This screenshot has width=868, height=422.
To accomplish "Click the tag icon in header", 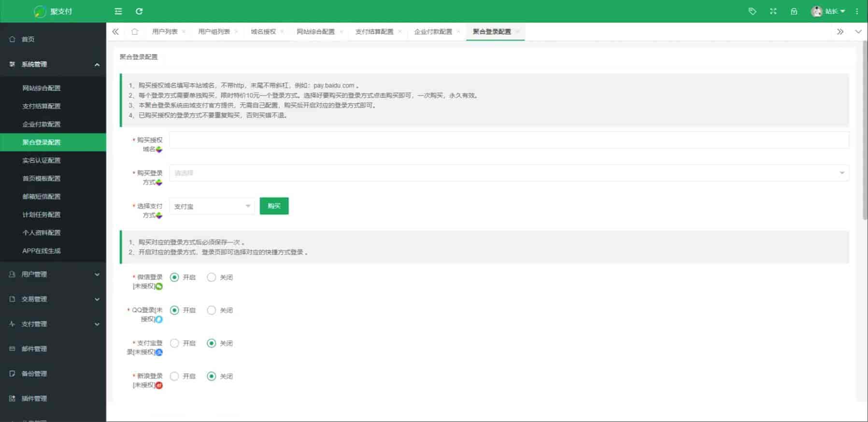I will (752, 11).
